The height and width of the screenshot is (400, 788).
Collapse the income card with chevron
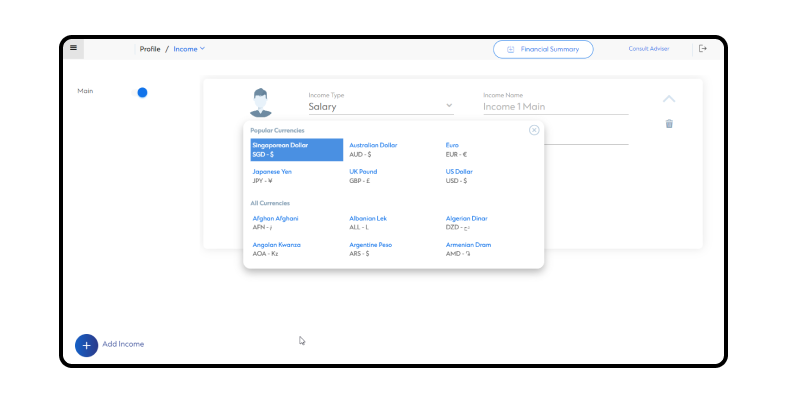tap(669, 99)
